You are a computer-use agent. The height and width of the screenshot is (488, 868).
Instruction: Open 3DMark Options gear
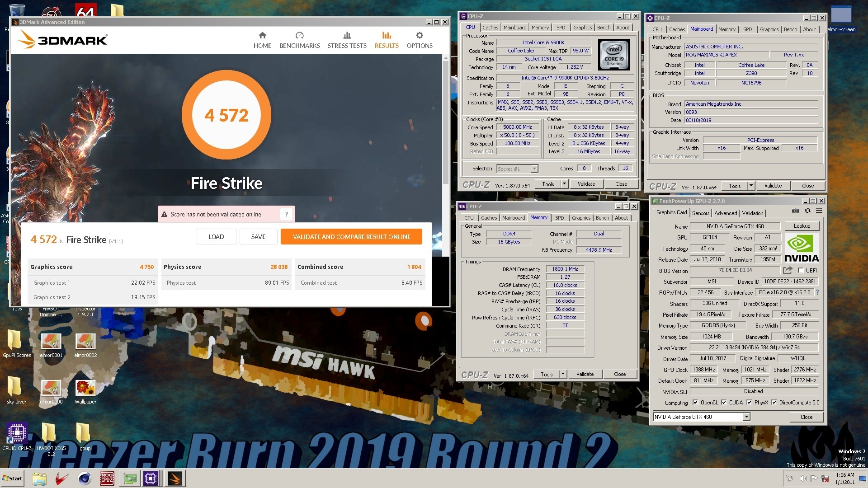point(420,40)
